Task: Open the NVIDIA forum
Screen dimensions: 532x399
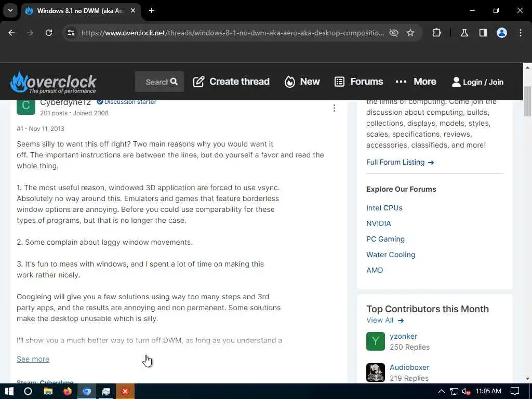Action: (378, 223)
